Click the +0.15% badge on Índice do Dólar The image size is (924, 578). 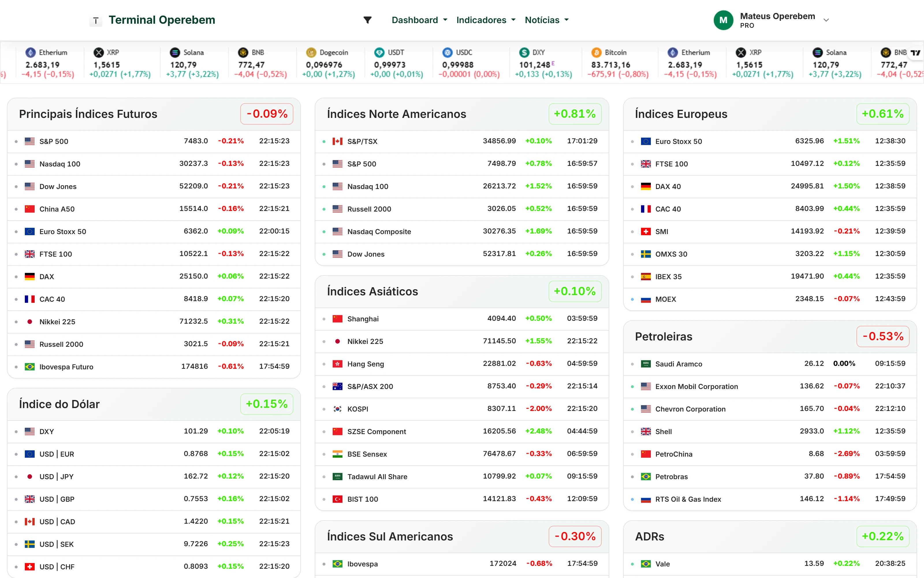[267, 404]
